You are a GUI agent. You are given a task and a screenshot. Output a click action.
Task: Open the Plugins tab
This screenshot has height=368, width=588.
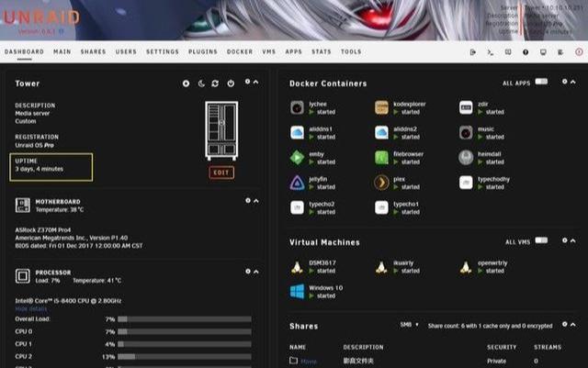[x=203, y=51]
